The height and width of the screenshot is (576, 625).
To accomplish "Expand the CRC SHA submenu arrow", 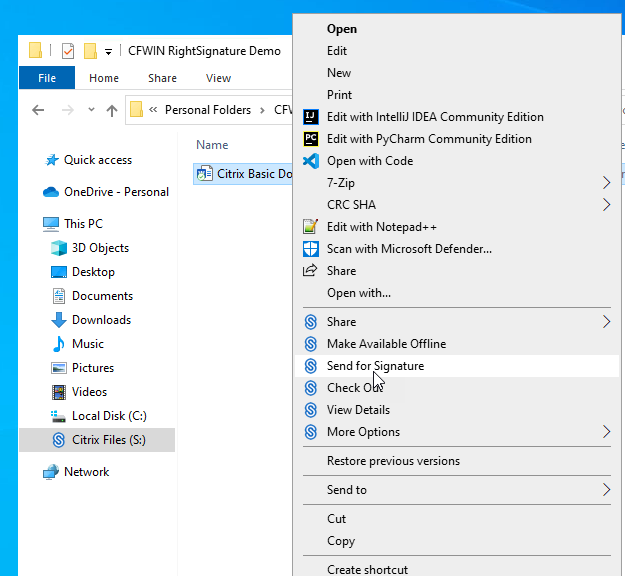I will tap(606, 205).
